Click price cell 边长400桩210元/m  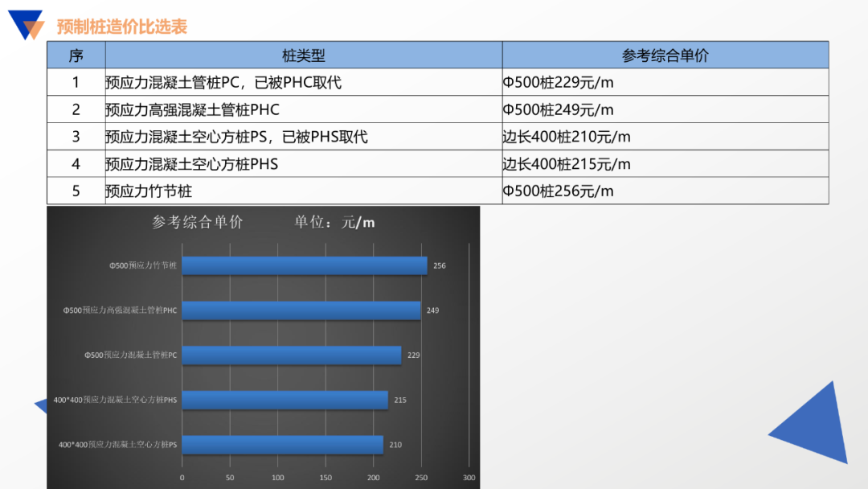click(x=665, y=136)
